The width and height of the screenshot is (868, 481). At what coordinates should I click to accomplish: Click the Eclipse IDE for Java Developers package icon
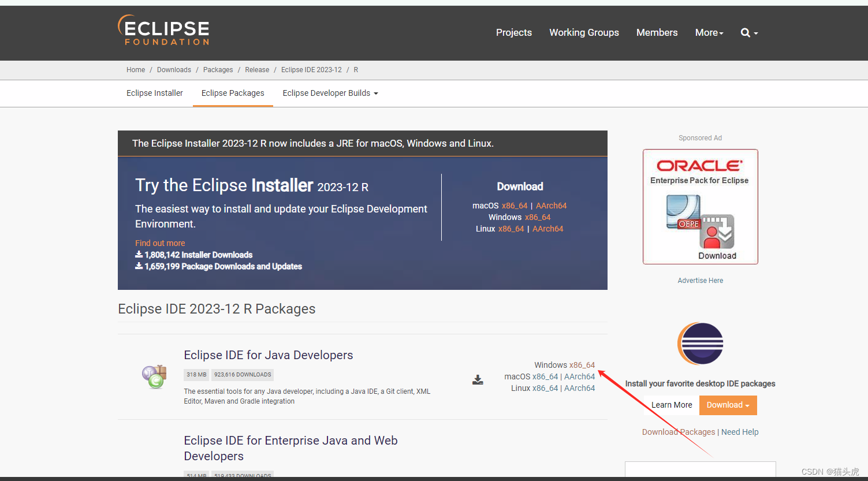pos(154,376)
